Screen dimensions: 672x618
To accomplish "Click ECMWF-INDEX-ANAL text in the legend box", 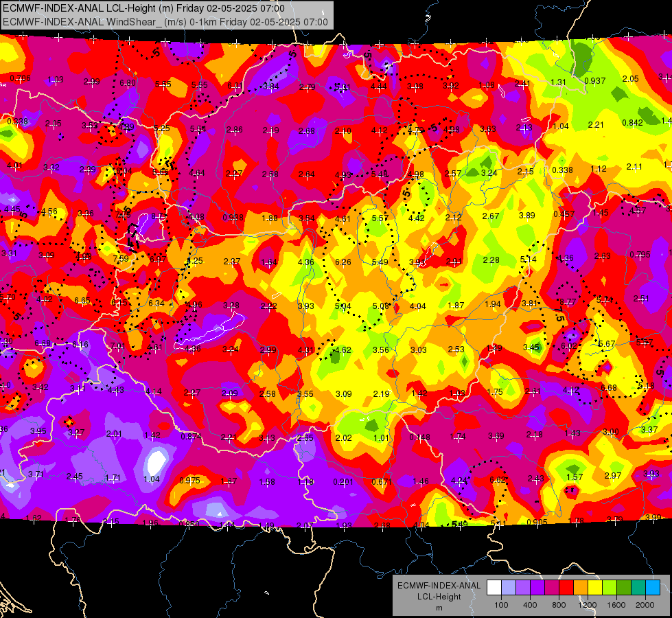I will pos(439,586).
